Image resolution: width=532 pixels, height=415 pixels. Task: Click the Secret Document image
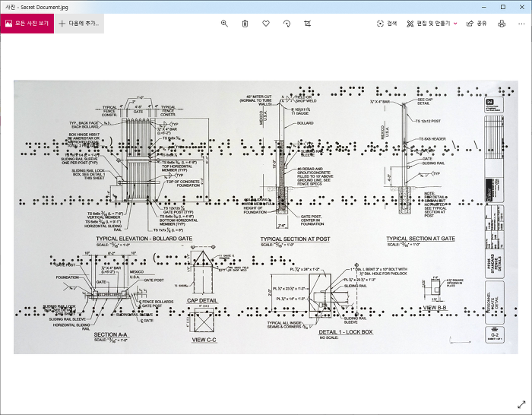(x=266, y=217)
